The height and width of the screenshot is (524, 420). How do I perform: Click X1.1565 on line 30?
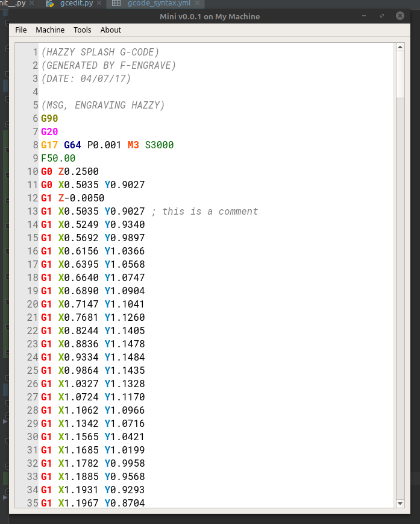(x=78, y=437)
